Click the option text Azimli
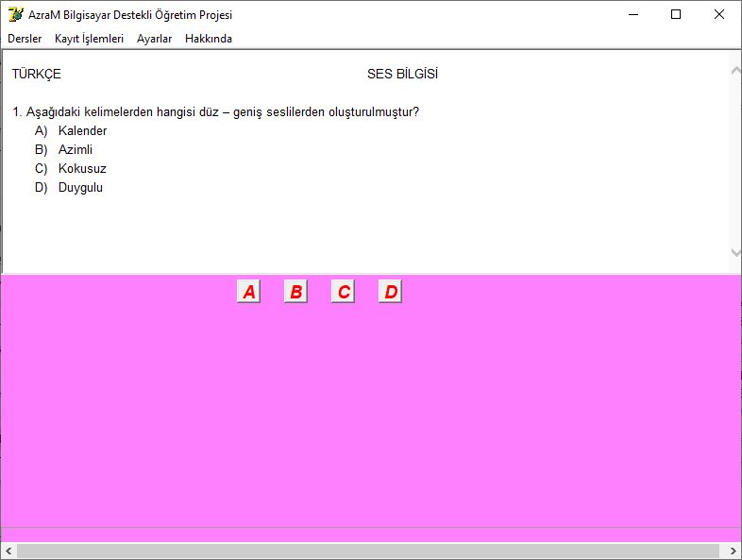742x560 pixels. (x=76, y=149)
